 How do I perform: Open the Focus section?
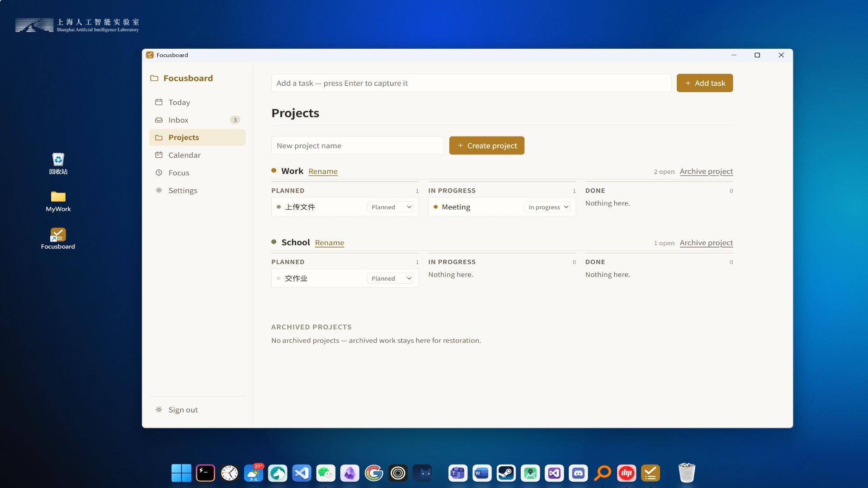(197, 173)
